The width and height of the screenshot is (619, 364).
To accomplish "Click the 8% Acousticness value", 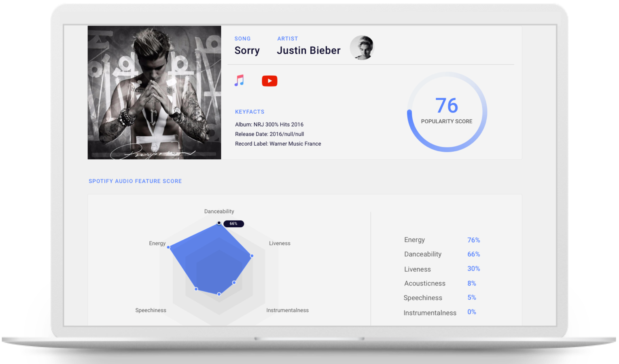I will [471, 284].
